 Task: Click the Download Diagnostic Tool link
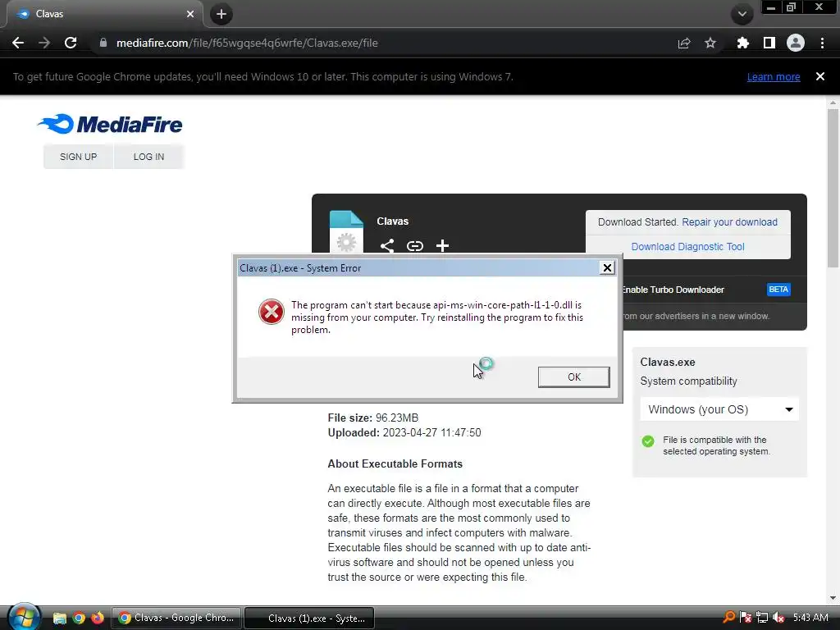pyautogui.click(x=688, y=246)
